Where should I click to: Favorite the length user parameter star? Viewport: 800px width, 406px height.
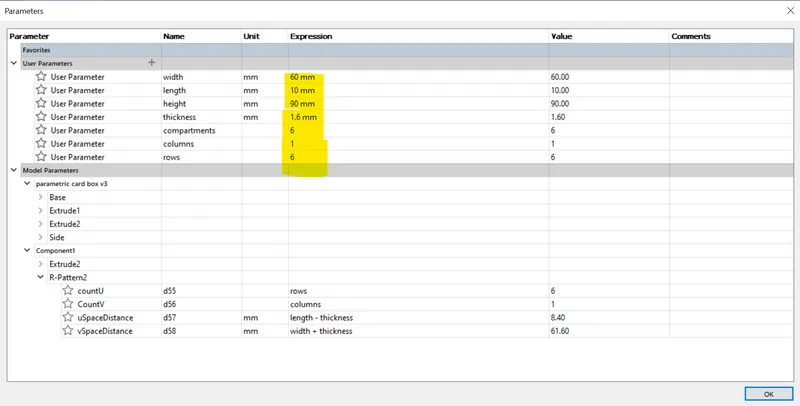tap(41, 90)
